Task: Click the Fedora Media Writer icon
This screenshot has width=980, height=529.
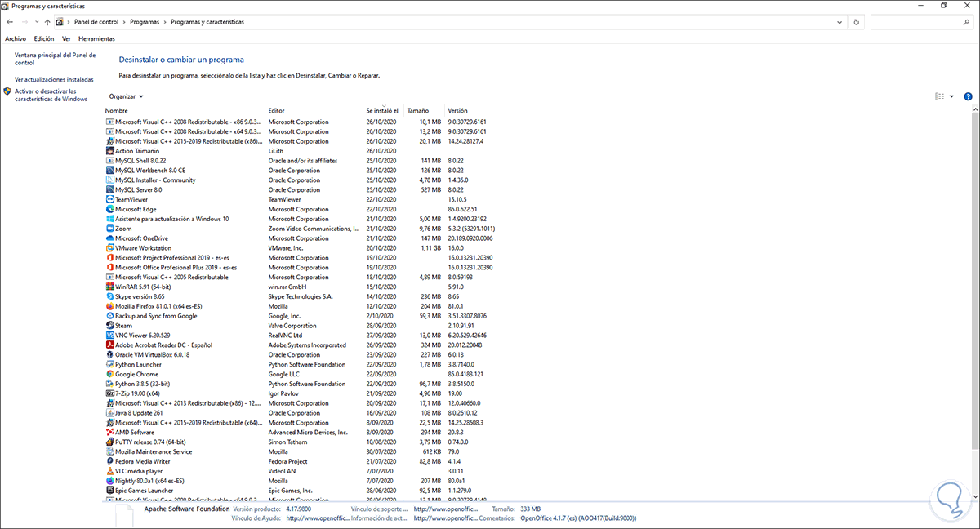Action: (109, 462)
